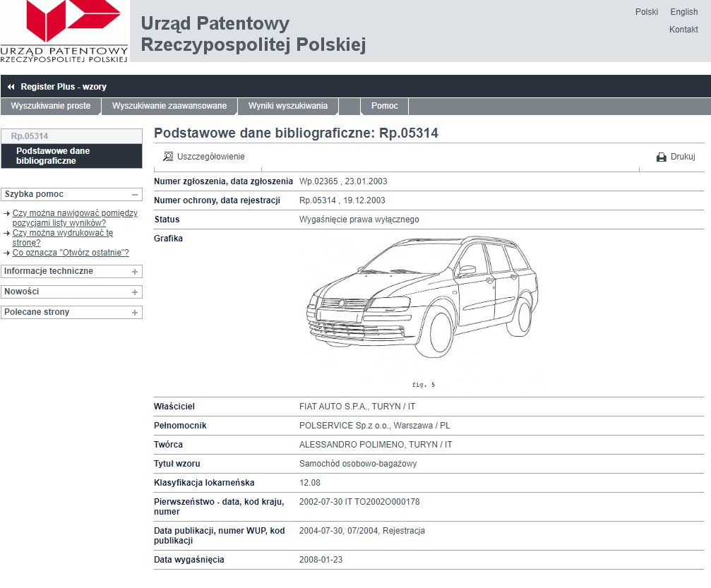
Task: Click the Urząd Patentowy Rzeczypospolitej Polskiej header title
Action: tap(253, 34)
